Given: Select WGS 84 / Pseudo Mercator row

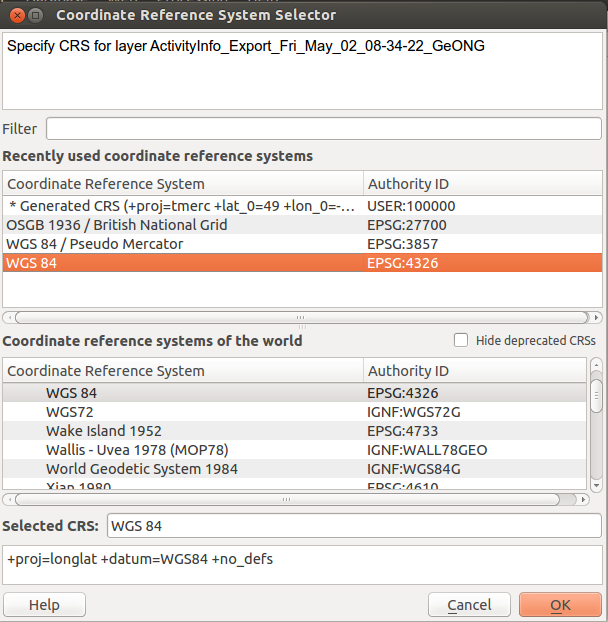Looking at the screenshot, I should pyautogui.click(x=302, y=244).
